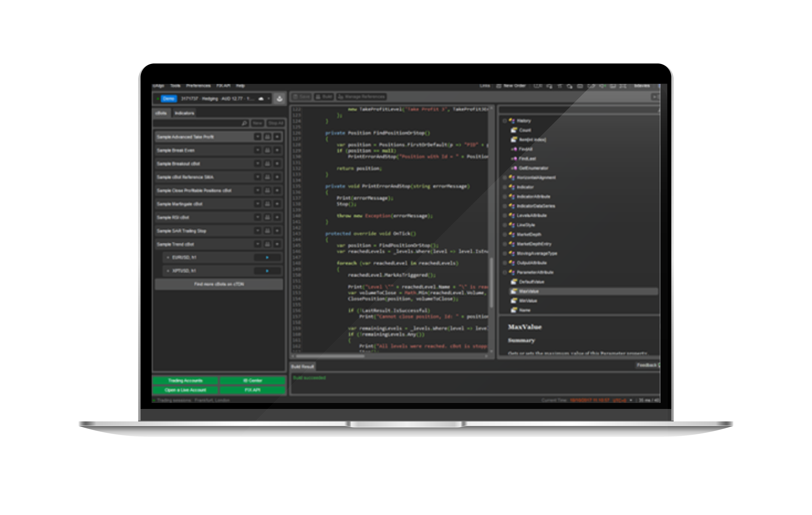Click the IB Center button
812x515 pixels.
pyautogui.click(x=253, y=381)
